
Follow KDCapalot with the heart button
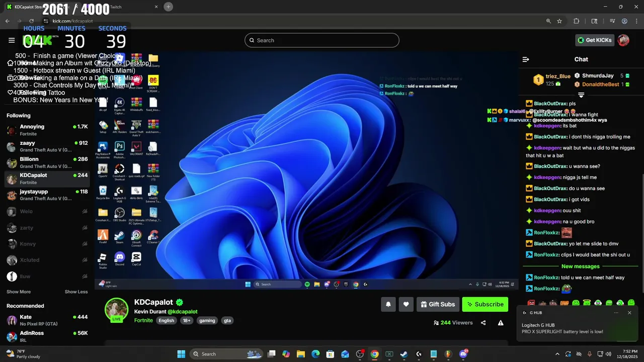click(x=406, y=304)
